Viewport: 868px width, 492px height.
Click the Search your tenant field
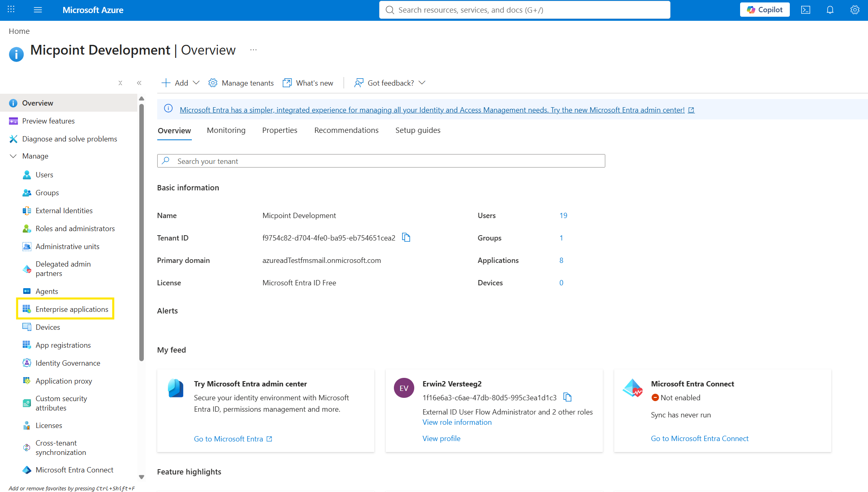(381, 161)
